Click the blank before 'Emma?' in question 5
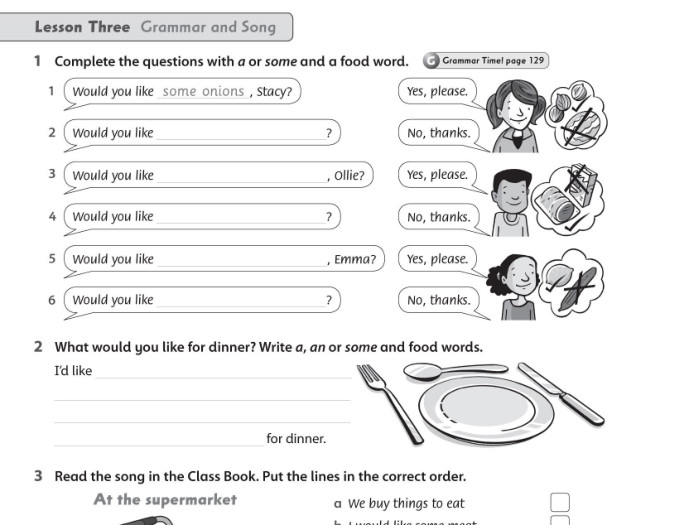Image resolution: width=700 pixels, height=525 pixels. click(240, 259)
